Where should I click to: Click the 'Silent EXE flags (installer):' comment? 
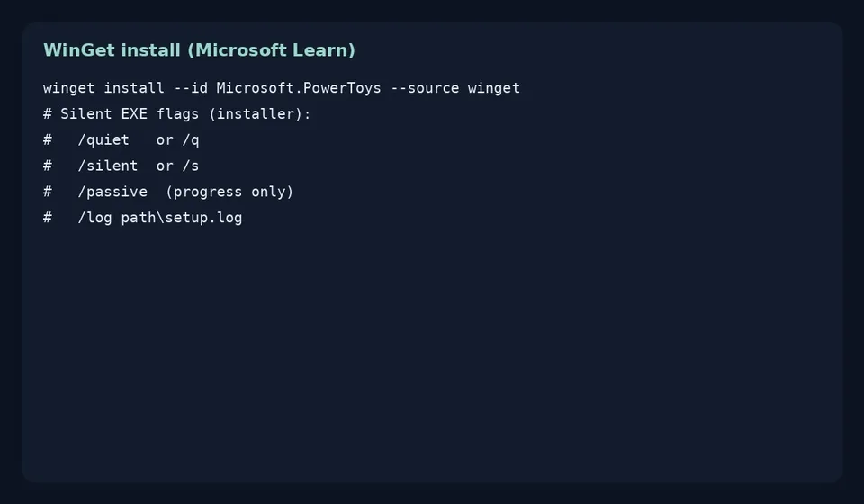(185, 114)
